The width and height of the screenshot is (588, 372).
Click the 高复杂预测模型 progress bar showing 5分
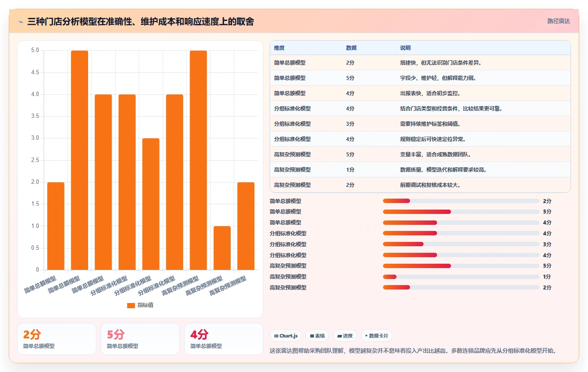click(x=461, y=266)
